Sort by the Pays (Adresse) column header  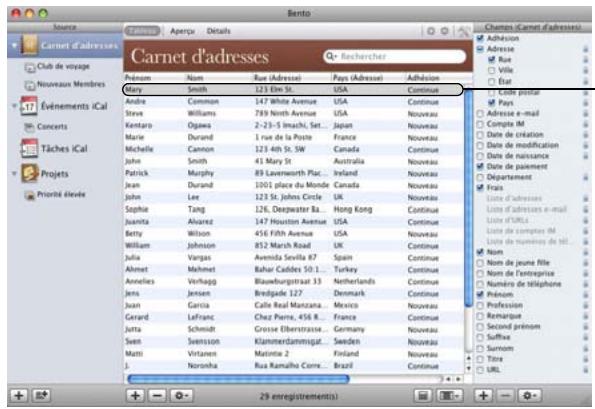click(x=369, y=78)
